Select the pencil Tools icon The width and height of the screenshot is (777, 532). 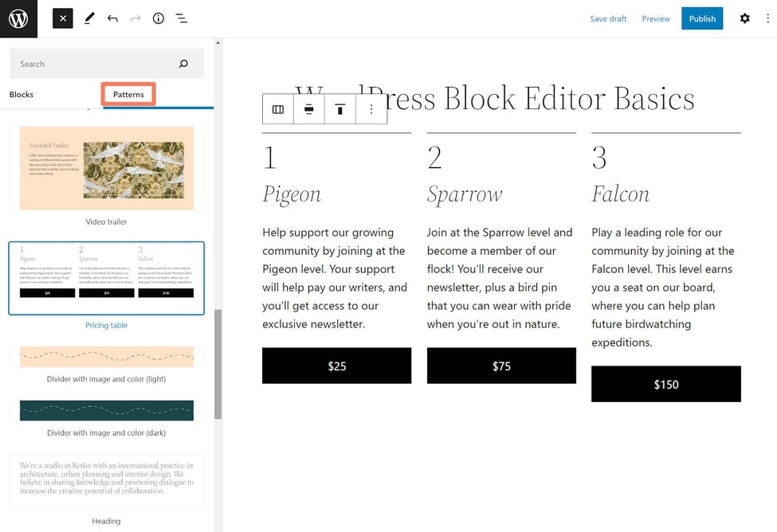tap(89, 18)
